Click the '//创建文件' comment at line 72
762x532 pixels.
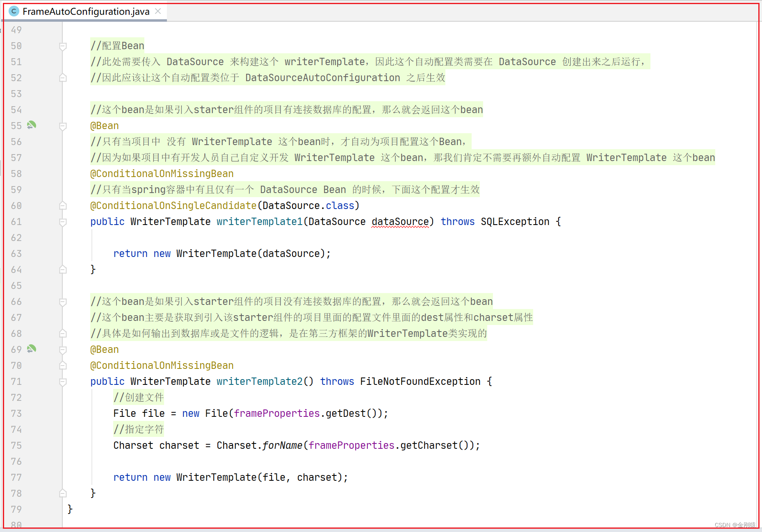pyautogui.click(x=139, y=398)
